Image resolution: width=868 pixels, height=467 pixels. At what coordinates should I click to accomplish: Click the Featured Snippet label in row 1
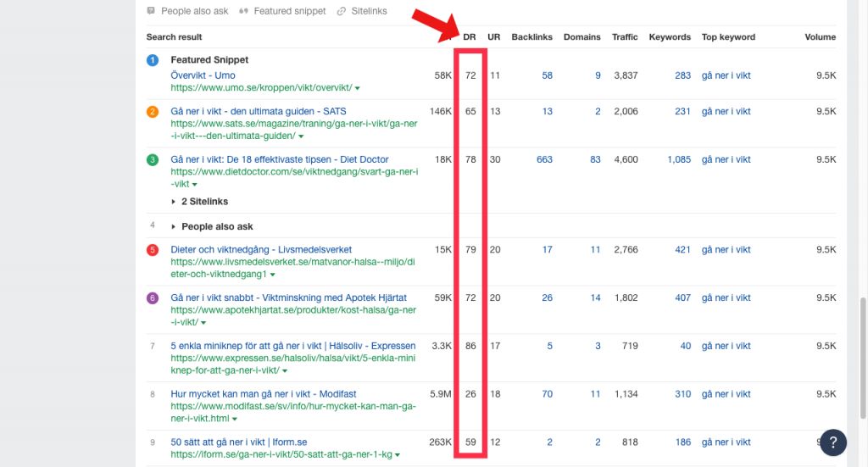209,60
